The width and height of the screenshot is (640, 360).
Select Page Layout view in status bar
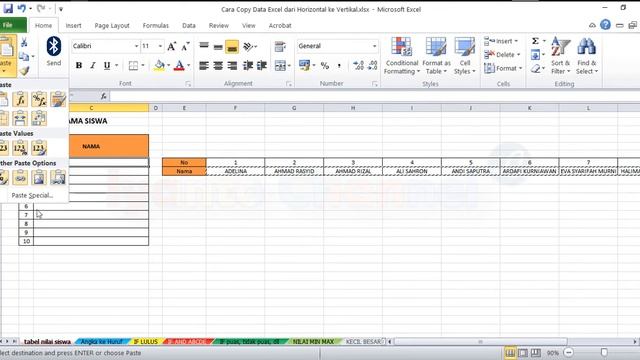(522, 352)
